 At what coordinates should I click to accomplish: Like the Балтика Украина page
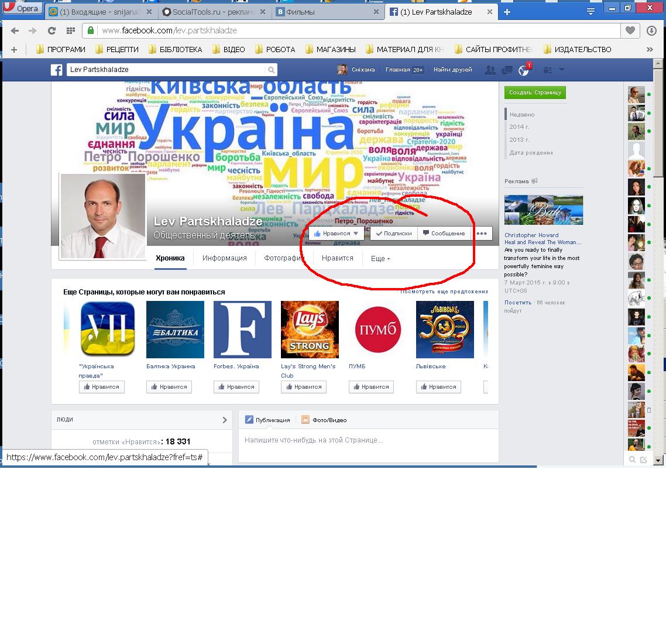pos(169,386)
